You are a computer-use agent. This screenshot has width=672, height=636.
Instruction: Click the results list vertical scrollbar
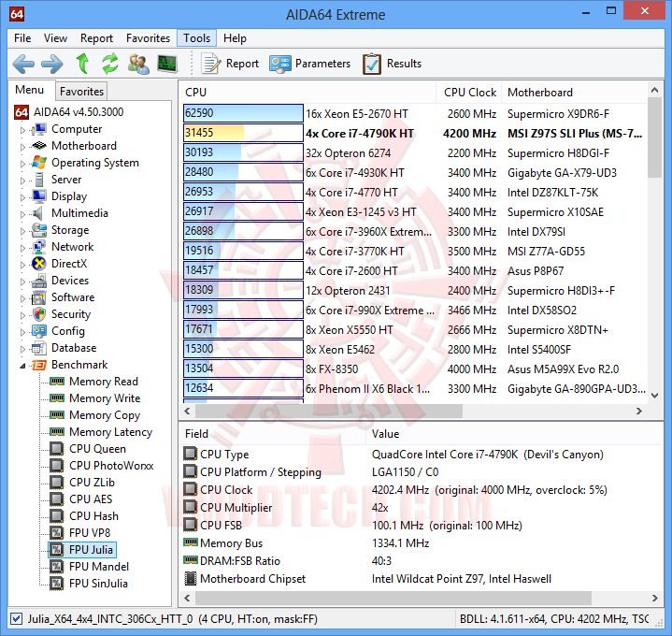pyautogui.click(x=654, y=137)
